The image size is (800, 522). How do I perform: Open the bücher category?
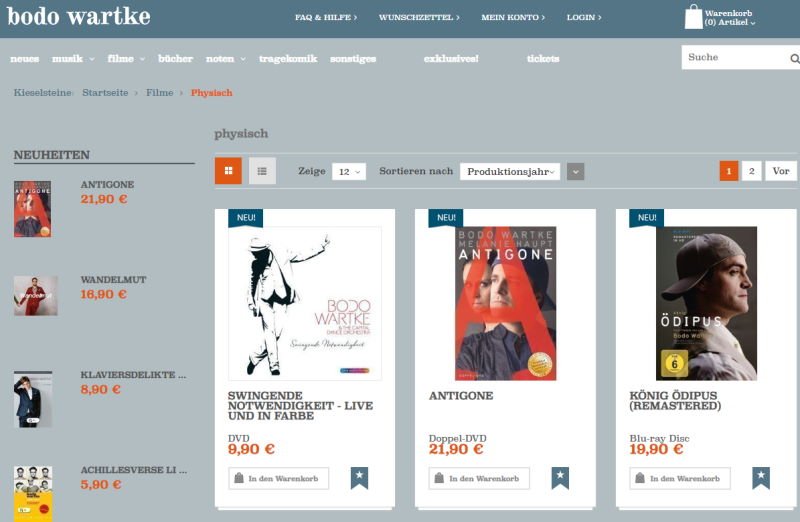click(176, 59)
